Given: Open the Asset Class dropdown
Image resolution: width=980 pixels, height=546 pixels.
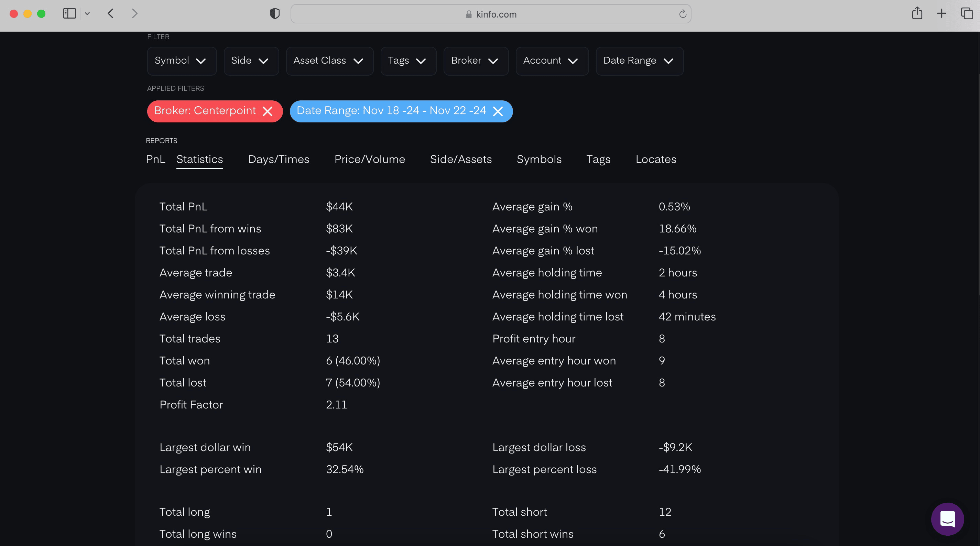Looking at the screenshot, I should tap(329, 61).
